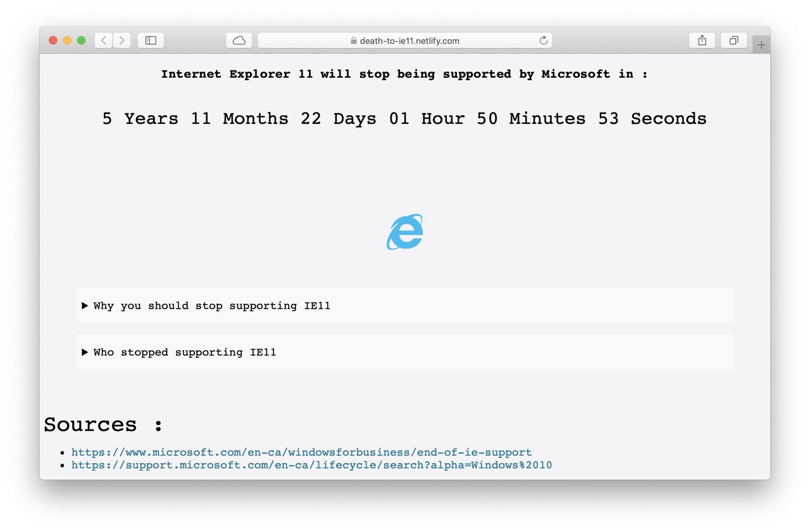The width and height of the screenshot is (810, 532).
Task: Close the Safari window with red button
Action: point(53,40)
